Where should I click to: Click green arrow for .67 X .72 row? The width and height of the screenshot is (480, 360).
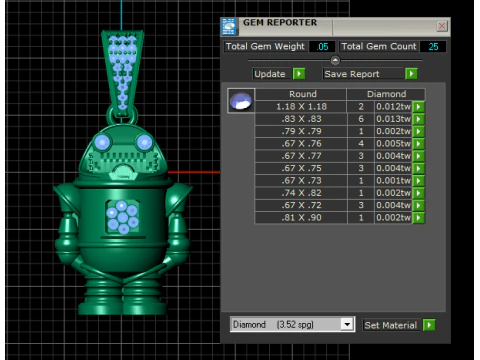(418, 205)
